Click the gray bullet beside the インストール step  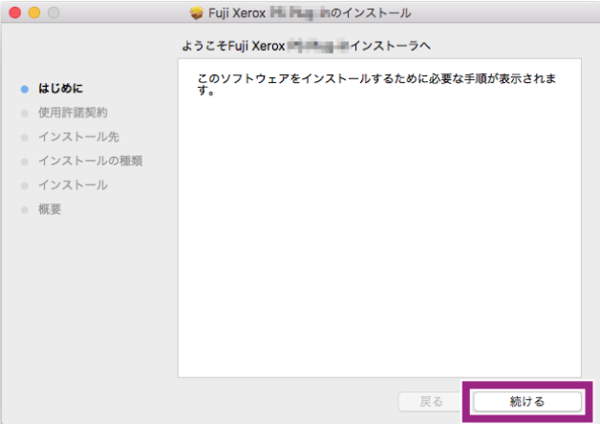[24, 185]
